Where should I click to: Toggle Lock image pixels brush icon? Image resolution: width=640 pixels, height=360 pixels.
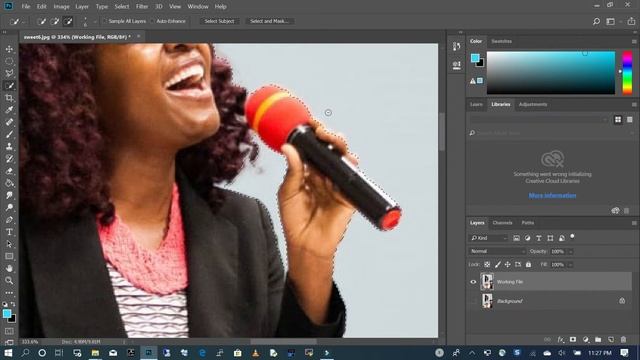[498, 264]
